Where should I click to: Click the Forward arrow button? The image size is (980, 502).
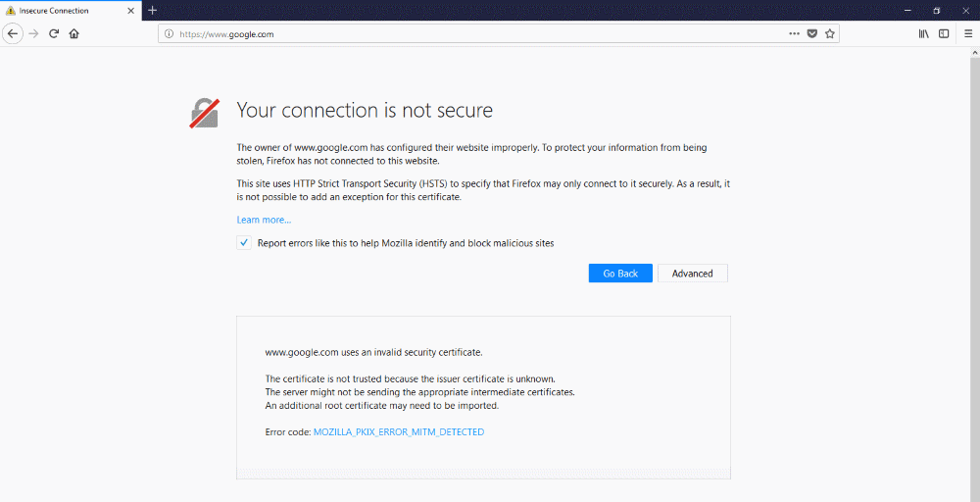pyautogui.click(x=33, y=33)
